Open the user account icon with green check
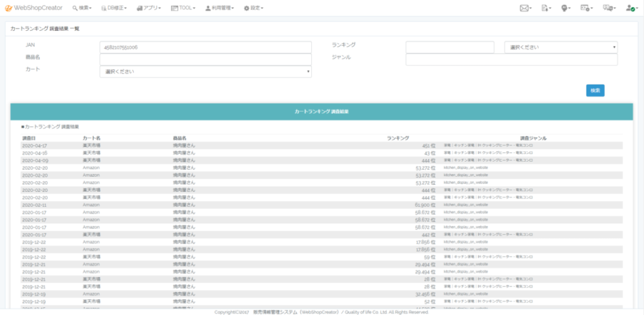The height and width of the screenshot is (315, 644). (x=631, y=8)
